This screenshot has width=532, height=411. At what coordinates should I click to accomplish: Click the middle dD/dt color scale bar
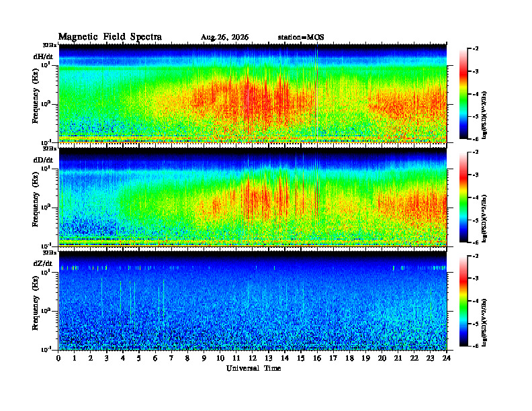463,197
